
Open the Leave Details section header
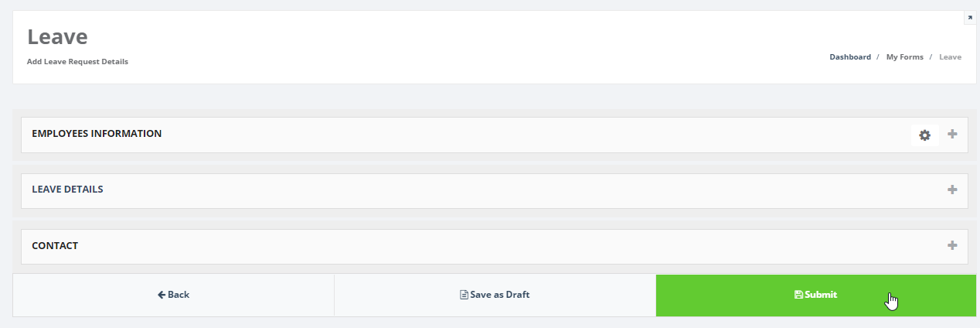pos(67,190)
